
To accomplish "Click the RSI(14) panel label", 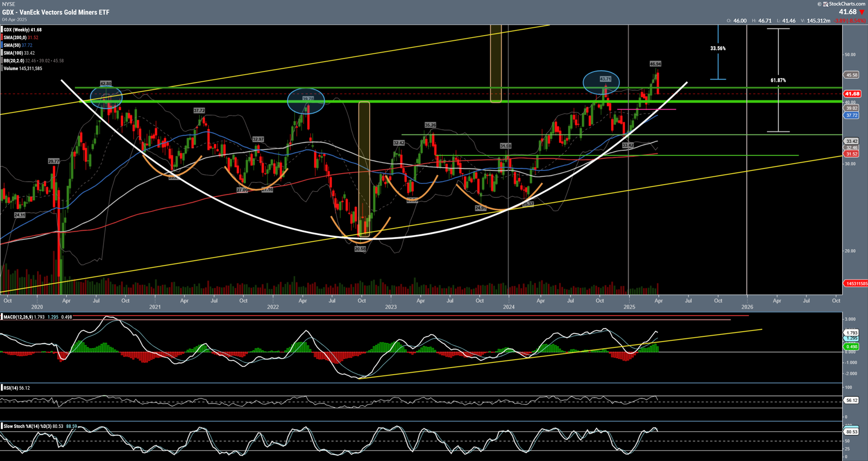I will click(x=10, y=388).
